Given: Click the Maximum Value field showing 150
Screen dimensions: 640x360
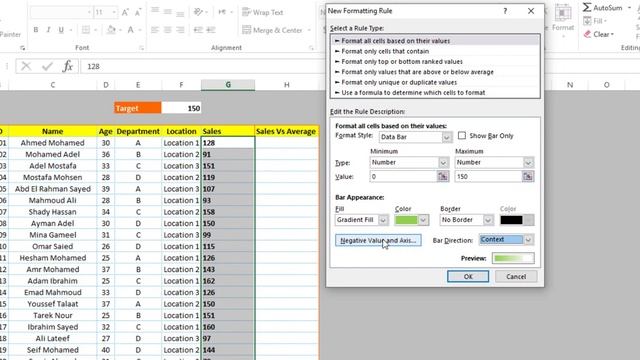Looking at the screenshot, I should point(488,176).
